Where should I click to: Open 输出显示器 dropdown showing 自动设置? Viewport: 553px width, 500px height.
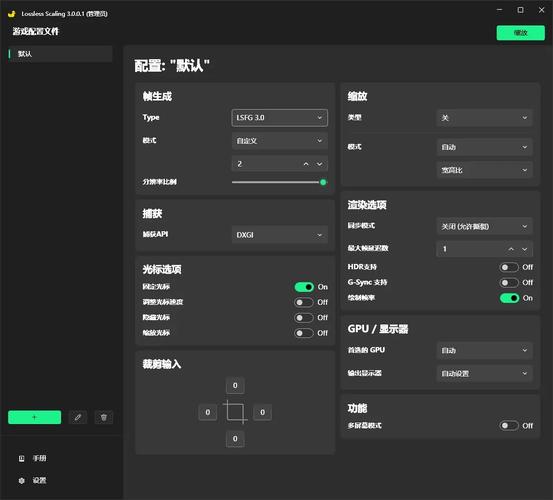(485, 373)
